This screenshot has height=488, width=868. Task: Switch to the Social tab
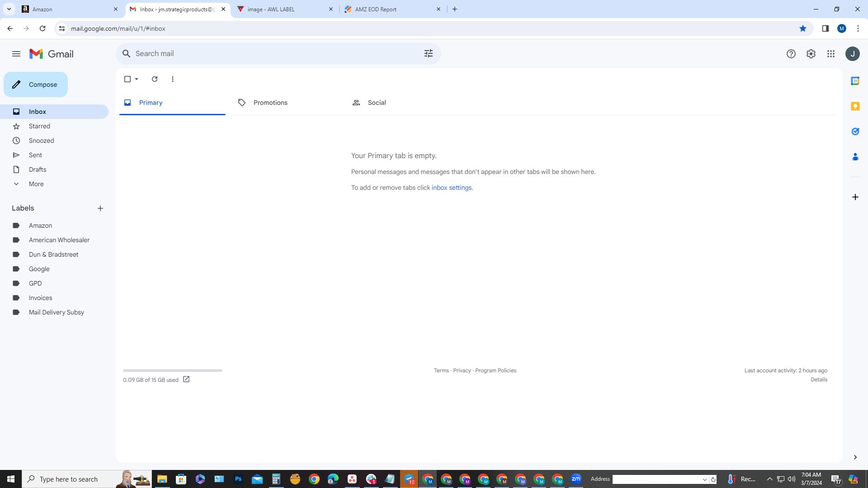coord(400,103)
